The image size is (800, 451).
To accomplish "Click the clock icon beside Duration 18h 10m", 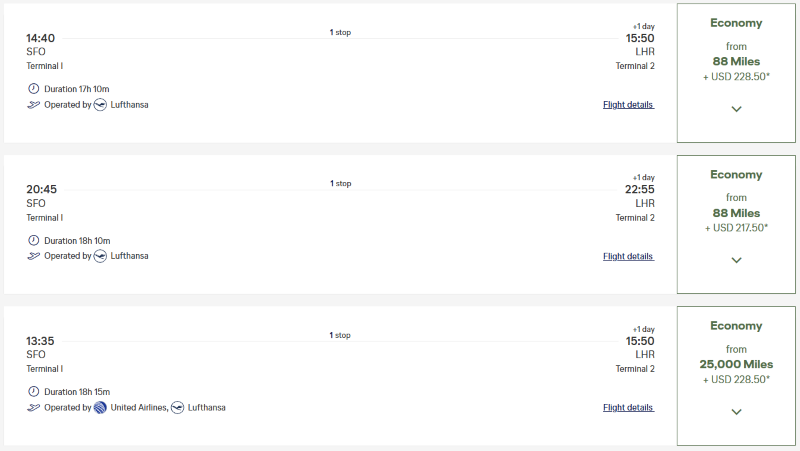I will pos(34,240).
